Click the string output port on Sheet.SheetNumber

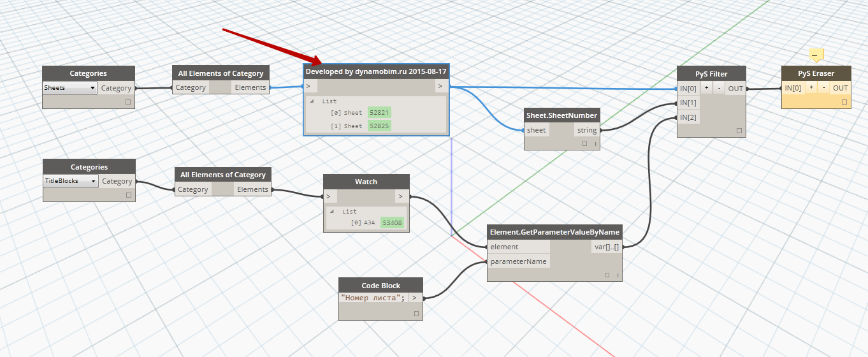point(586,130)
